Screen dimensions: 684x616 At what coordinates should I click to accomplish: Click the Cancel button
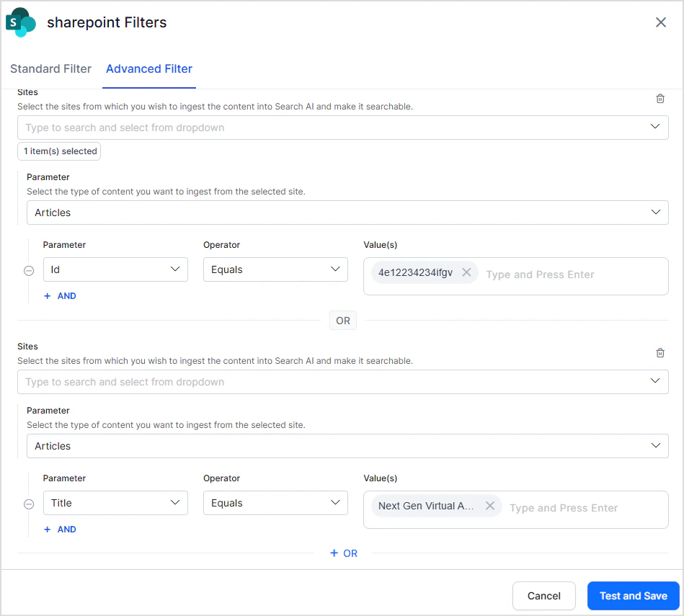(543, 596)
